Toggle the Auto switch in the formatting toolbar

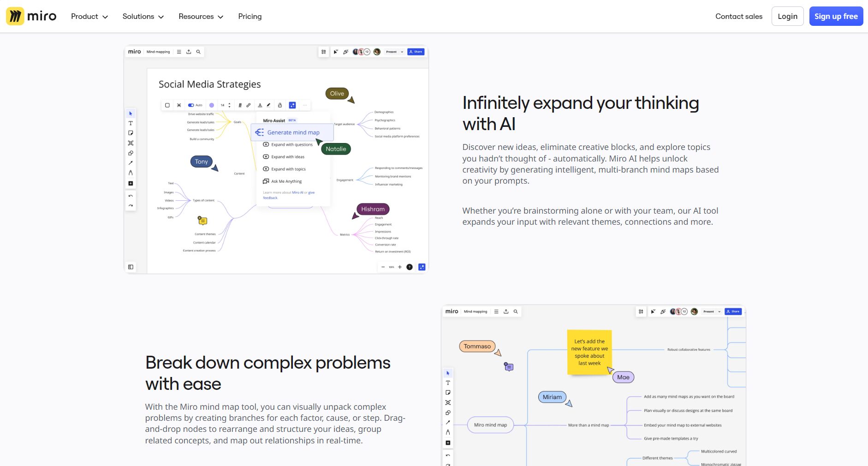pyautogui.click(x=191, y=105)
